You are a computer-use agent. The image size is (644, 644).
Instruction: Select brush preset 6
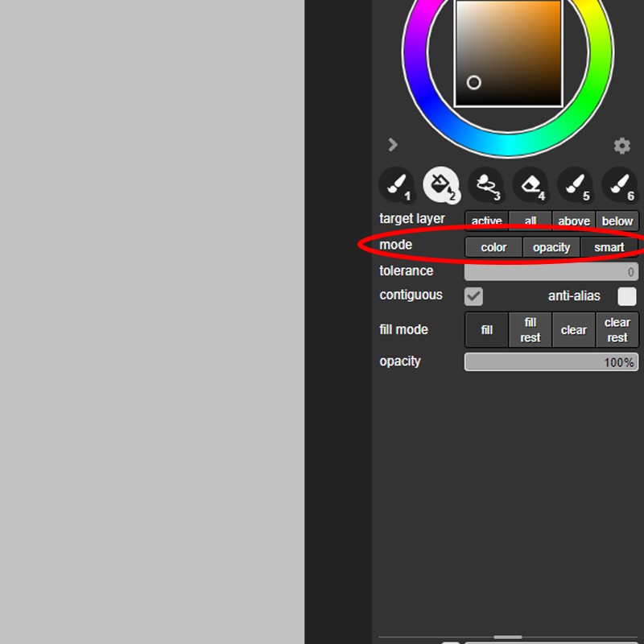[619, 185]
